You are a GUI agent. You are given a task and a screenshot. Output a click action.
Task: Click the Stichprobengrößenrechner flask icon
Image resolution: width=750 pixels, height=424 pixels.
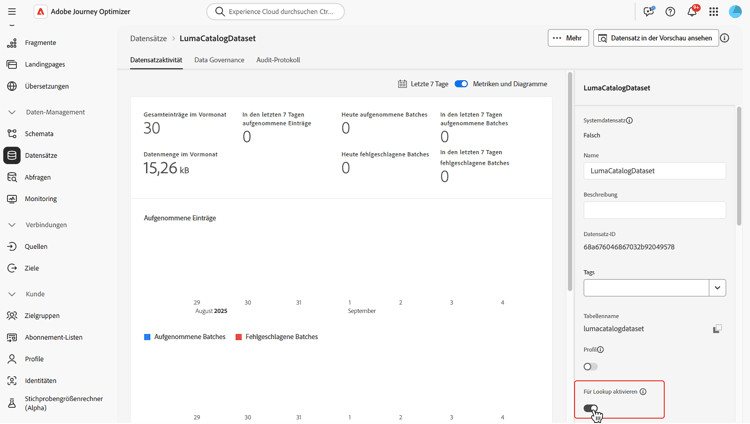tap(12, 403)
